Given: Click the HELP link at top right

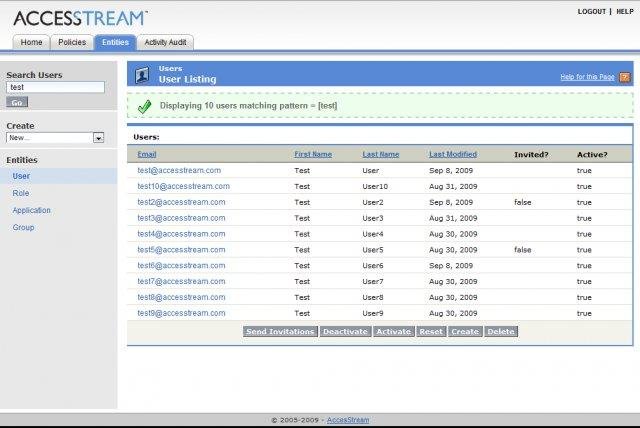Looking at the screenshot, I should click(x=624, y=11).
